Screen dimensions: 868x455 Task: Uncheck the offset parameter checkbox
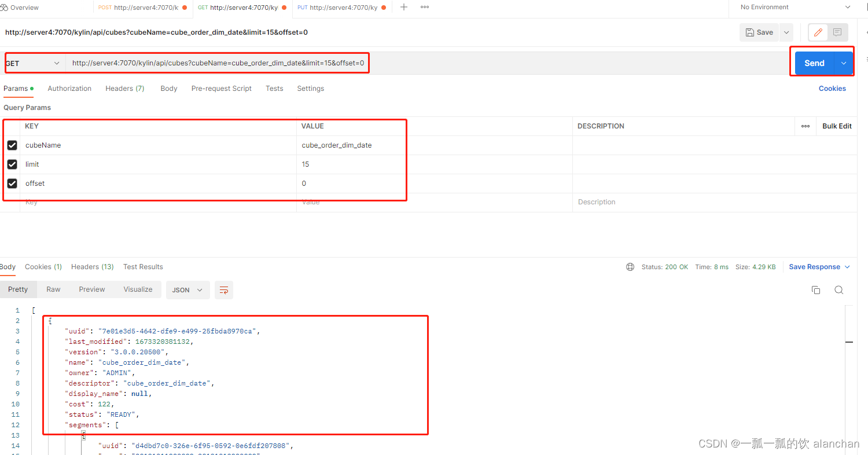12,184
